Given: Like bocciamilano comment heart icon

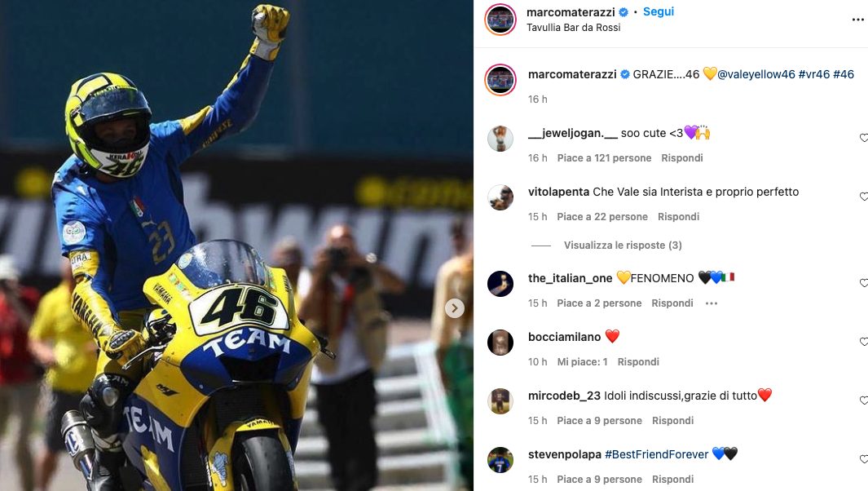Looking at the screenshot, I should (x=864, y=342).
